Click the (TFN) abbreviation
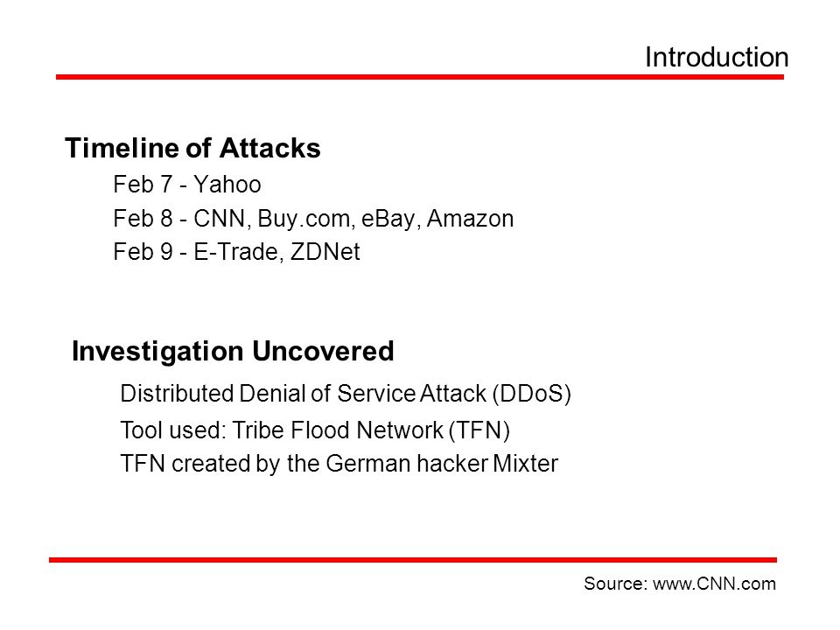 coord(479,430)
